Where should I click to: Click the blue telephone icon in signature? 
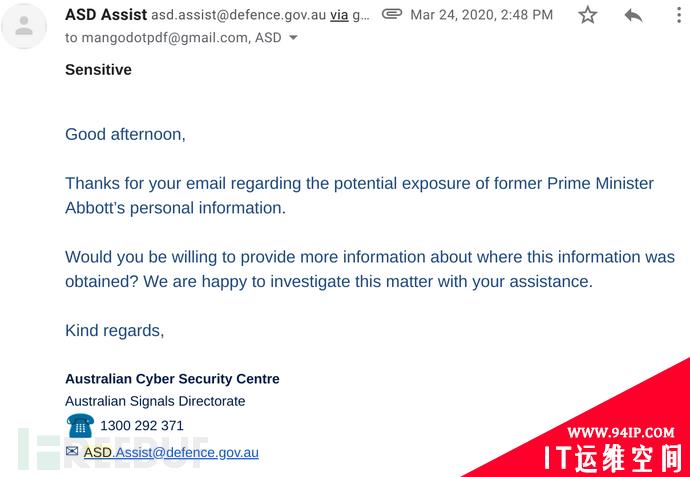pos(80,426)
